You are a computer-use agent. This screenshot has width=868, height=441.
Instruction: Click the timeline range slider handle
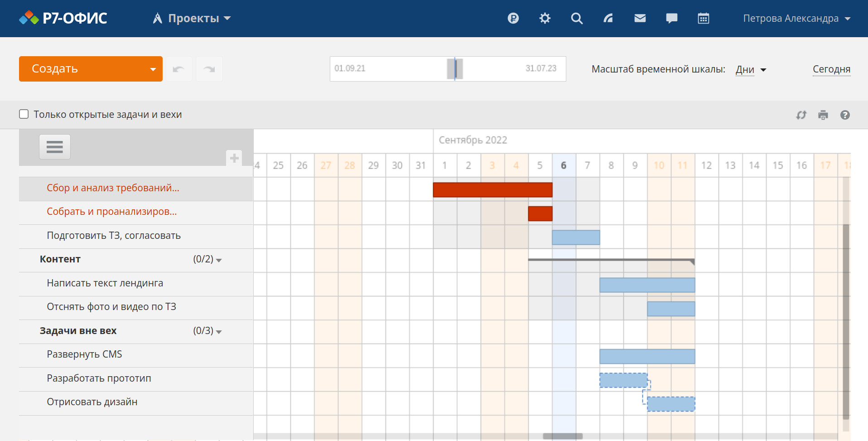point(455,69)
